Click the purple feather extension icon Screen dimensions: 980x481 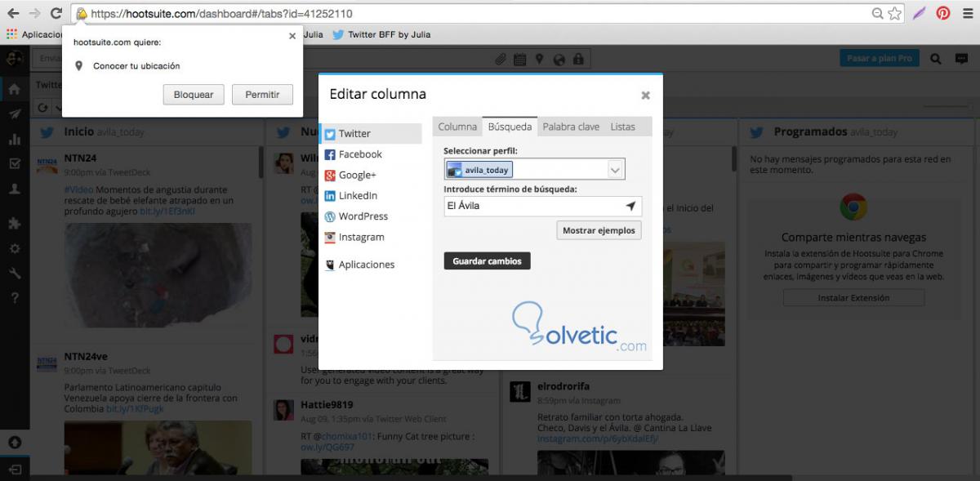coord(920,13)
